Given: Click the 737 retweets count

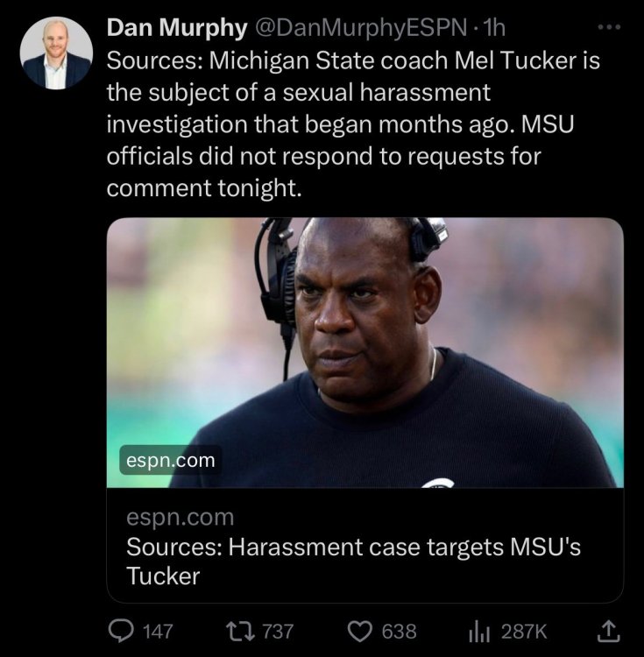Looking at the screenshot, I should coord(277,631).
